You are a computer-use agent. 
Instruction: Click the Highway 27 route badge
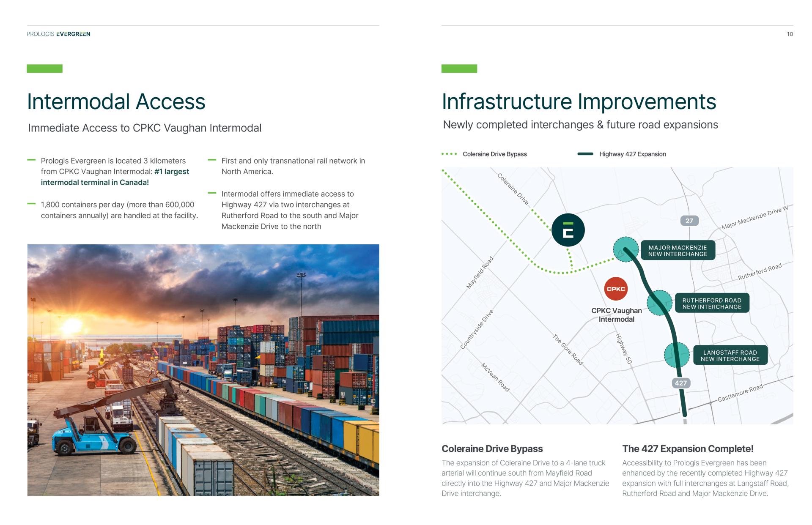click(x=689, y=221)
